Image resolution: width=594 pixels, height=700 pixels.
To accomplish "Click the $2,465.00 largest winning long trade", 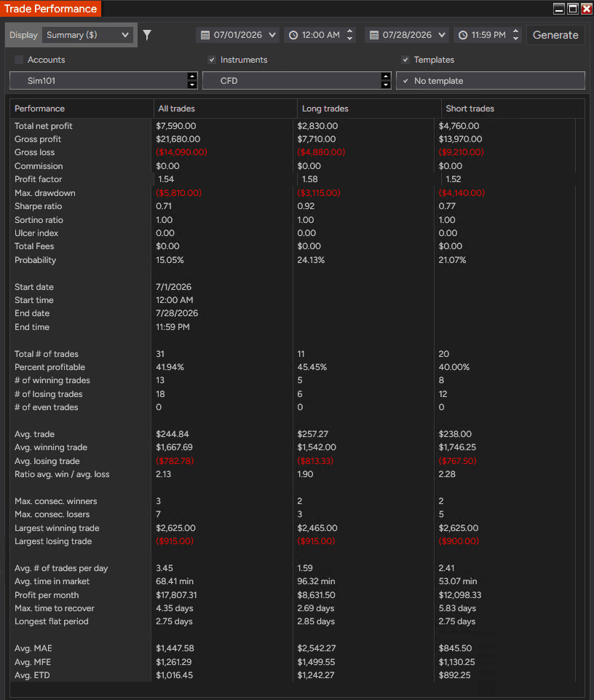I will (317, 528).
